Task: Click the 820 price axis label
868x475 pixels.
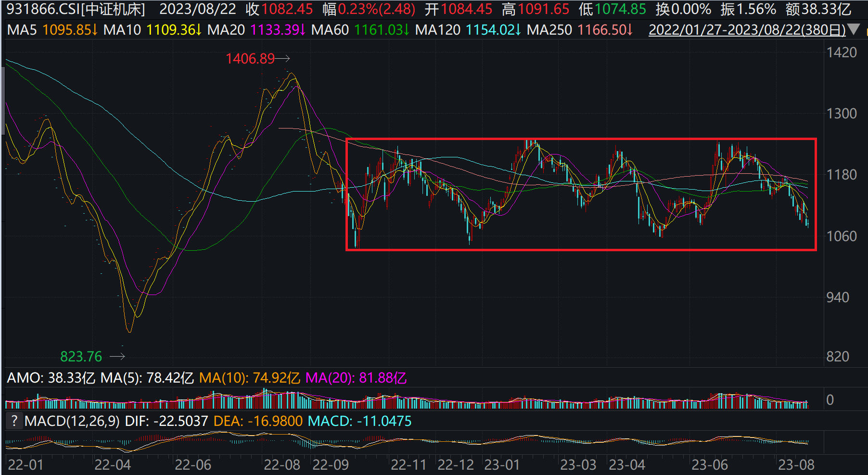Action: 838,357
